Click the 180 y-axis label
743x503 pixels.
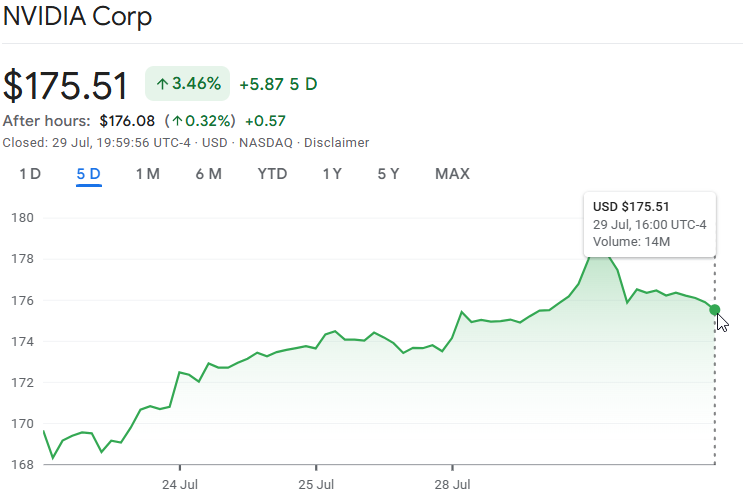[23, 218]
